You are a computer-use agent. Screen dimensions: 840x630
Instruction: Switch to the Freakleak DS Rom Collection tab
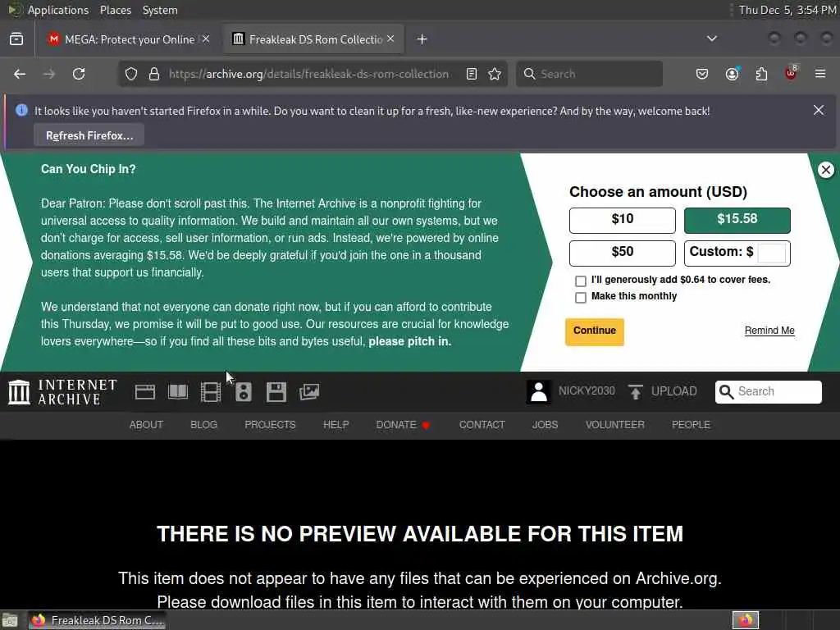313,39
